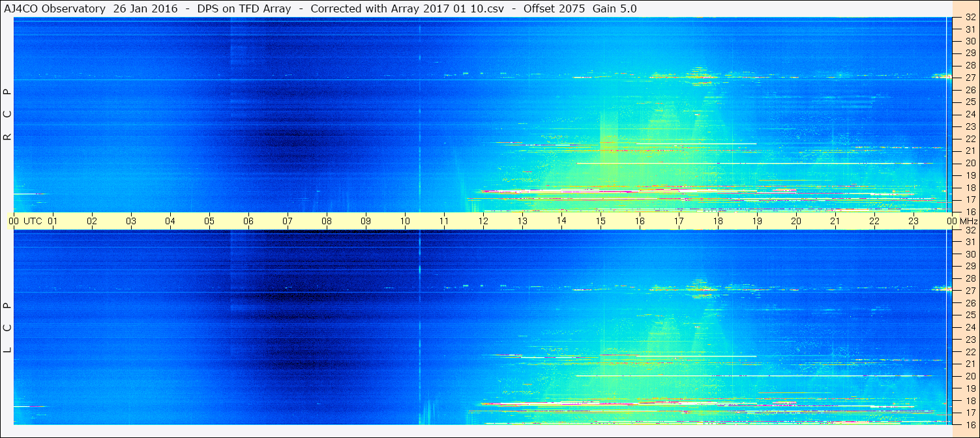Click the 22 MHz tick in RCP scale

pyautogui.click(x=970, y=139)
